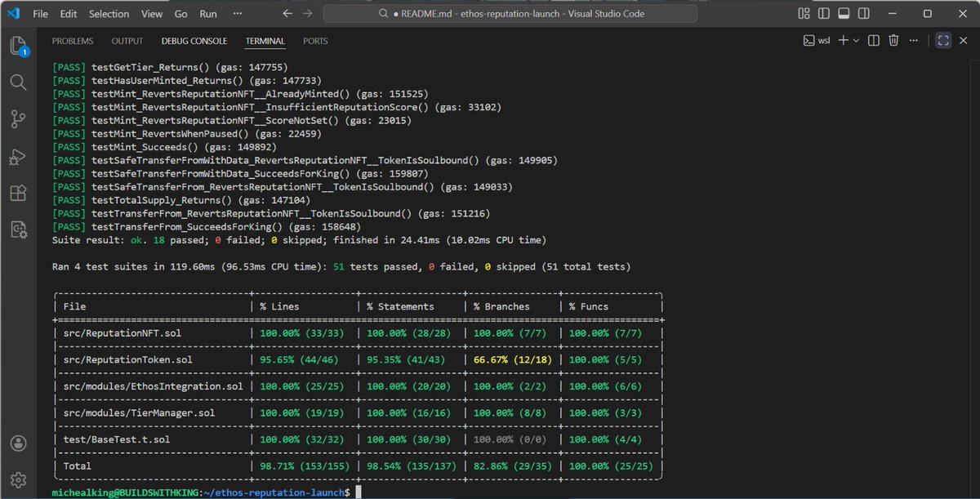Open the Run menu
Image resolution: width=980 pixels, height=499 pixels.
[208, 14]
